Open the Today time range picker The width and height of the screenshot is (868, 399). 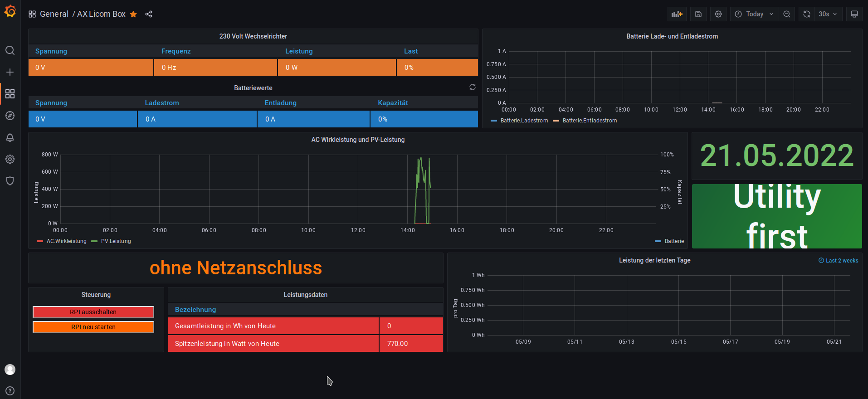coord(755,14)
